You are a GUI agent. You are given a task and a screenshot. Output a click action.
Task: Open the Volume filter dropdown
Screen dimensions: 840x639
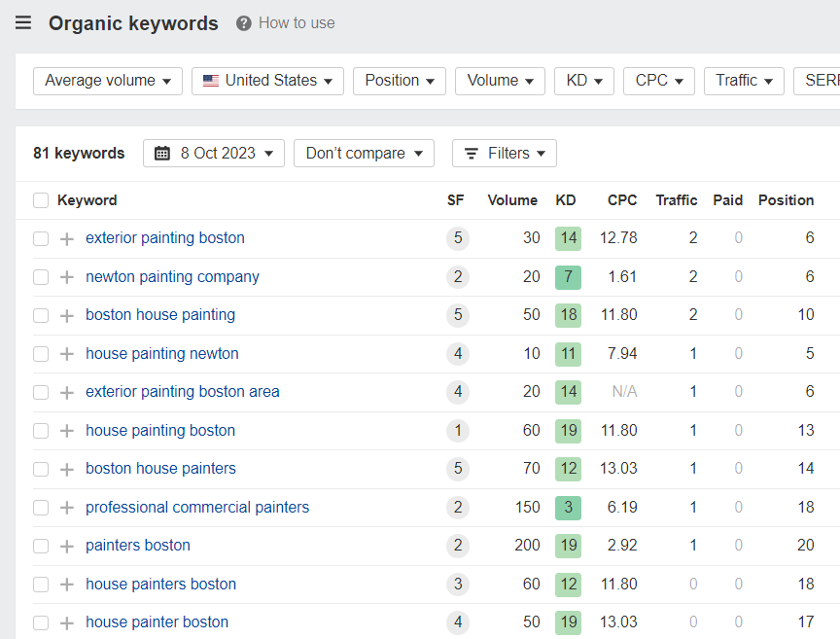pyautogui.click(x=501, y=81)
